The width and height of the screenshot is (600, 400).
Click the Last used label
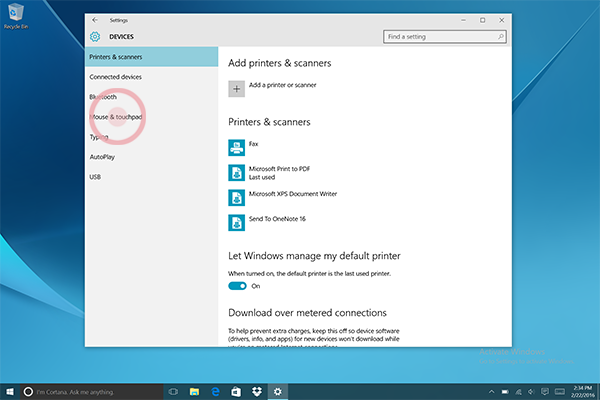pyautogui.click(x=262, y=177)
